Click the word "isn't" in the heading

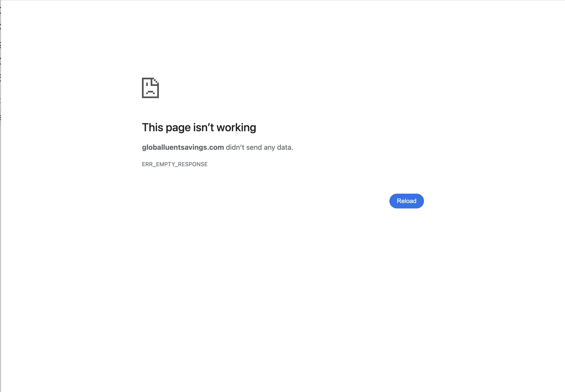[204, 128]
